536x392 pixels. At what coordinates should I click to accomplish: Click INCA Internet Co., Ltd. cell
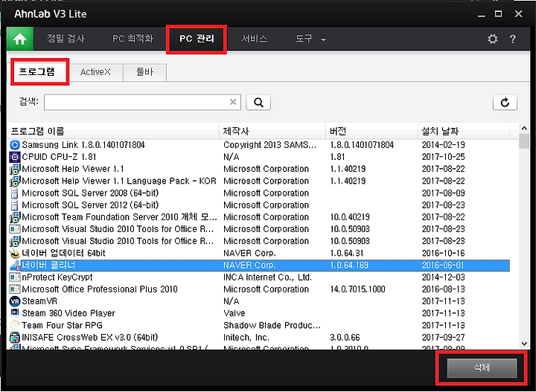point(267,277)
